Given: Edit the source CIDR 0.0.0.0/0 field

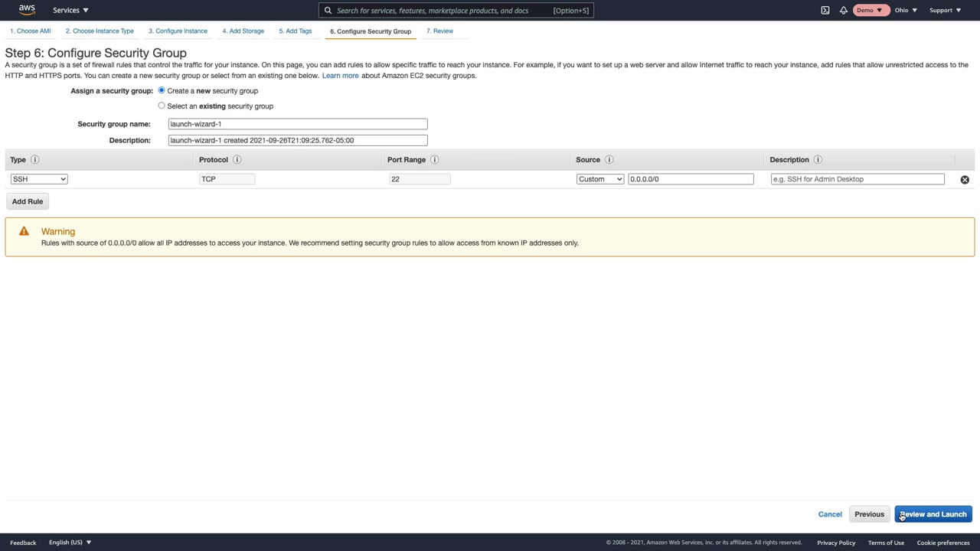Looking at the screenshot, I should 691,179.
